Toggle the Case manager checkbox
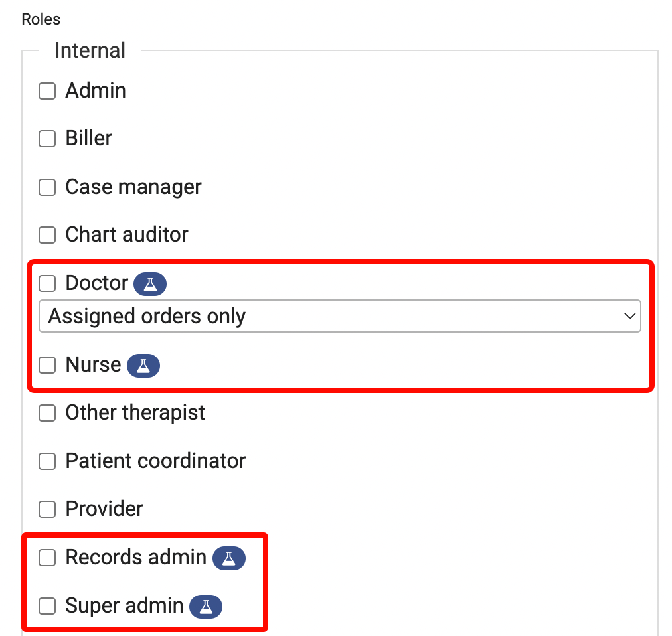 click(x=47, y=187)
